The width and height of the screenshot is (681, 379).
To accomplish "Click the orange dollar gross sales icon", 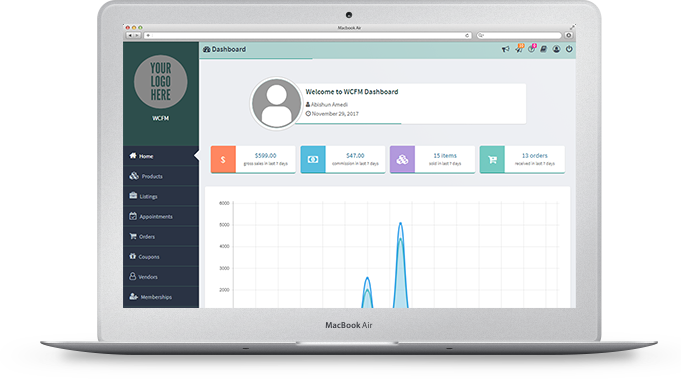I will tap(223, 159).
